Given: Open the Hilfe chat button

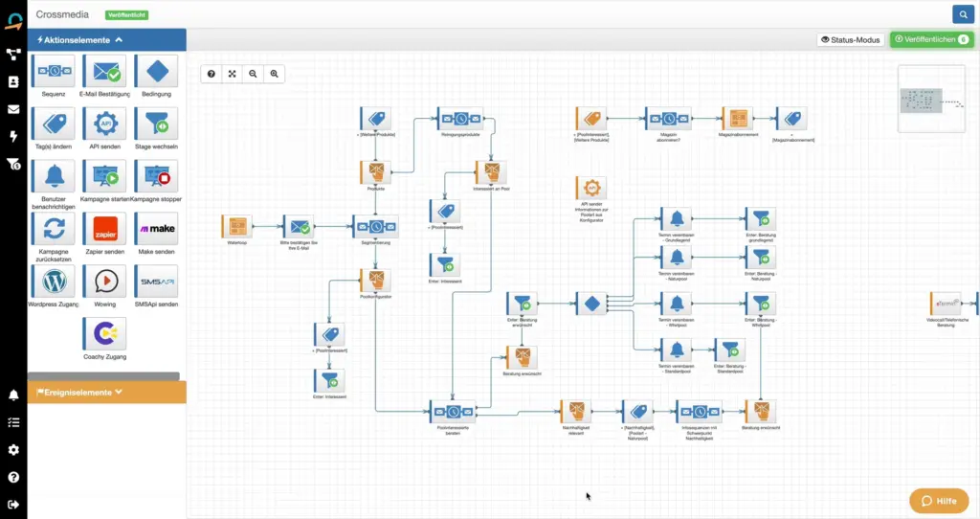Looking at the screenshot, I should click(x=939, y=501).
